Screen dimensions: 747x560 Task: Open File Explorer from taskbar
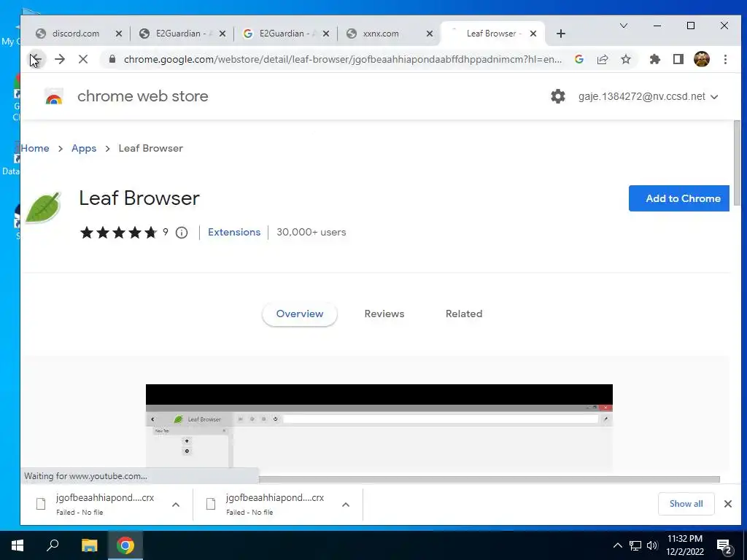(89, 545)
